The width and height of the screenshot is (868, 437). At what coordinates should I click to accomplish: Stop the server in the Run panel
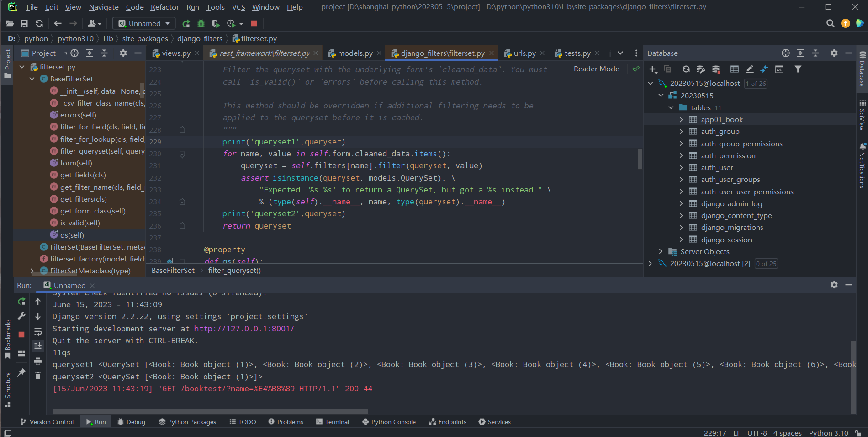(21, 335)
